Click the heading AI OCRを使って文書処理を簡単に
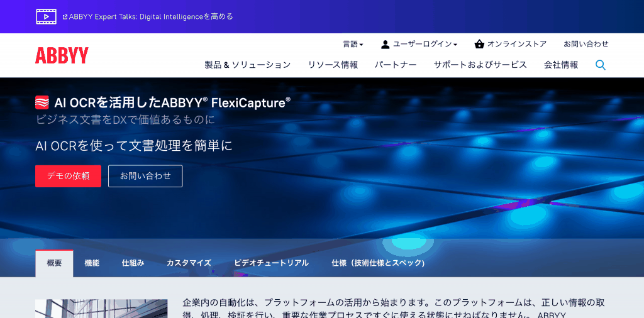 tap(134, 146)
